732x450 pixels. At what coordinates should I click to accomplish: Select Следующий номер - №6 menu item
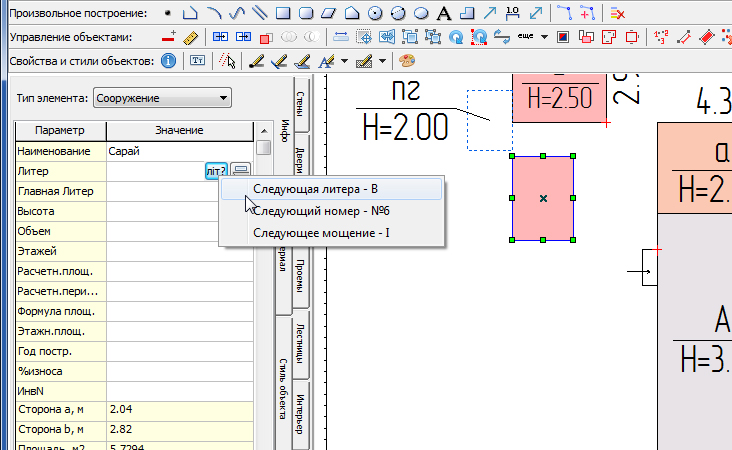click(x=320, y=211)
